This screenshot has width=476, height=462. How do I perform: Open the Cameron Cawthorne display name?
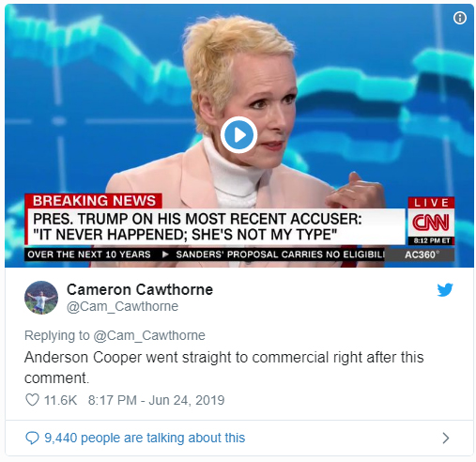pyautogui.click(x=140, y=289)
